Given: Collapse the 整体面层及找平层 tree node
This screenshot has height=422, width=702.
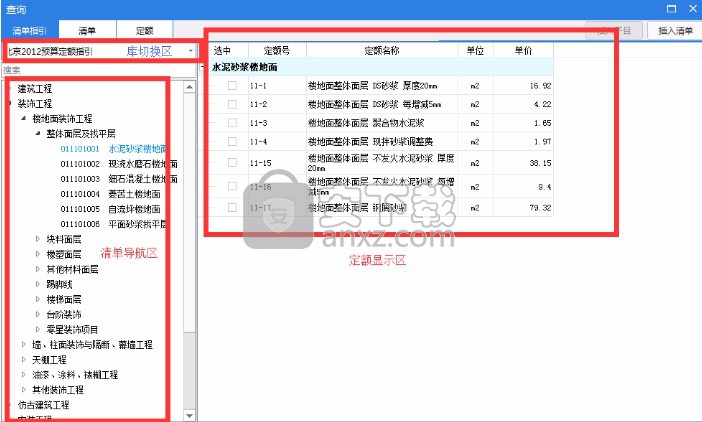Looking at the screenshot, I should click(38, 133).
